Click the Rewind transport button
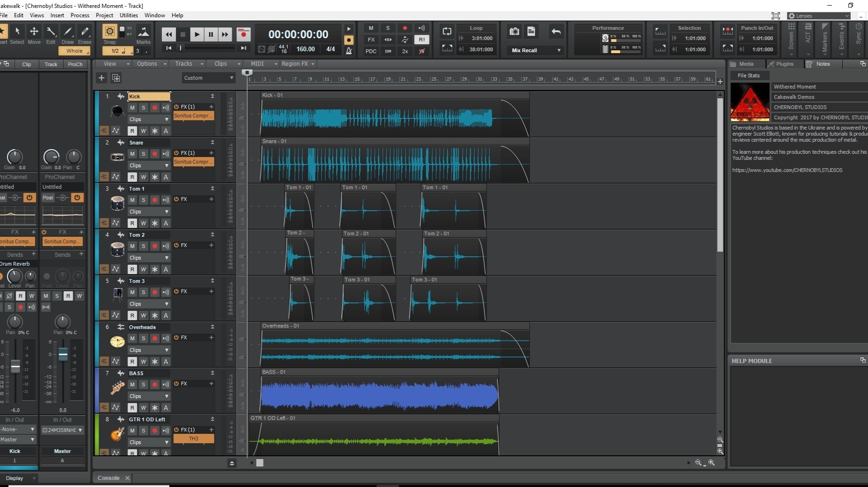The height and width of the screenshot is (487, 868). [168, 34]
